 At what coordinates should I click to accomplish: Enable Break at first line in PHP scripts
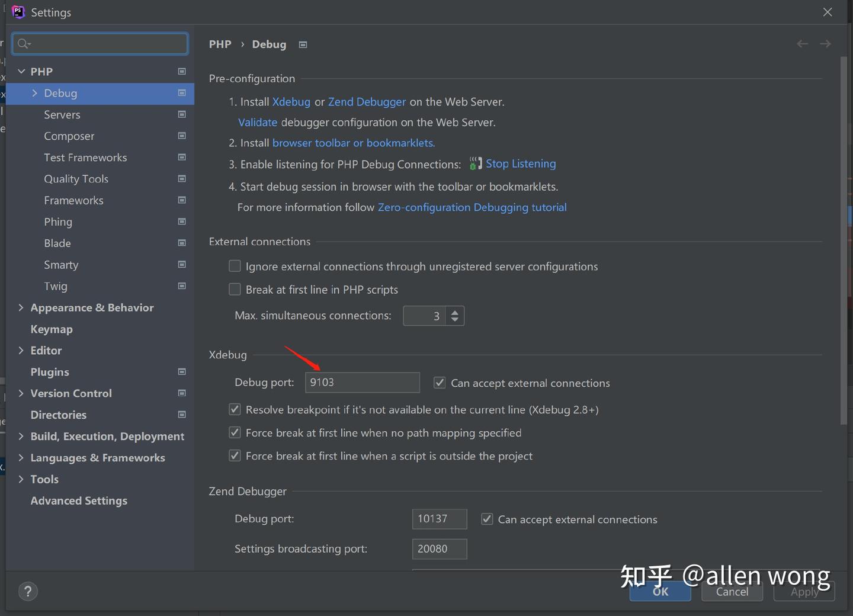235,289
